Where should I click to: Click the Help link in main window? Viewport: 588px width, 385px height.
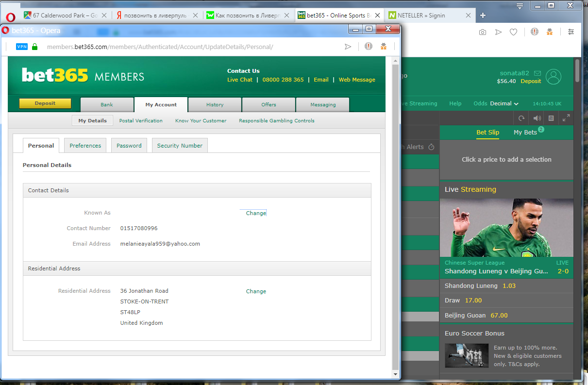(x=455, y=103)
